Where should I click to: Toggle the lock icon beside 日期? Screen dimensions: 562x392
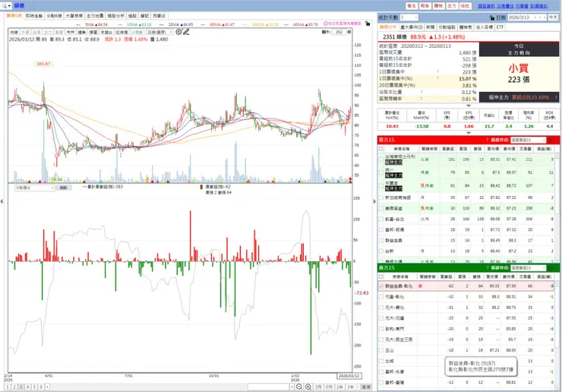492,17
